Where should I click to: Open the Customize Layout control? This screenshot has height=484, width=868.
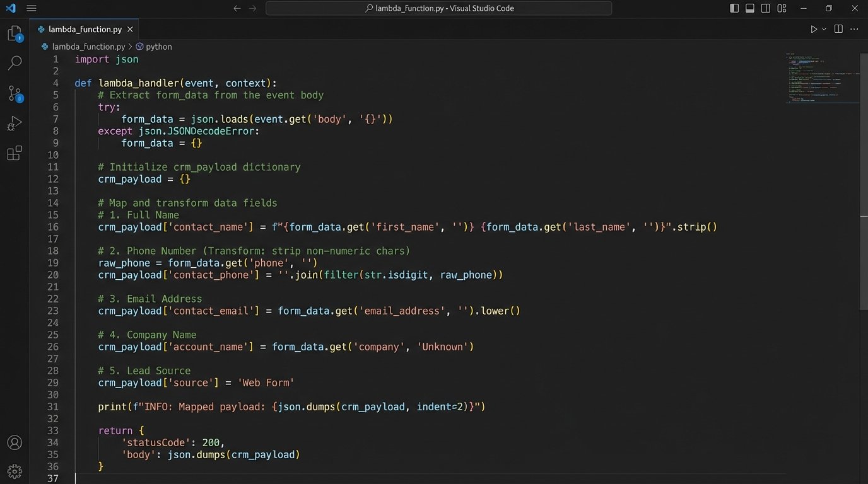pyautogui.click(x=781, y=8)
